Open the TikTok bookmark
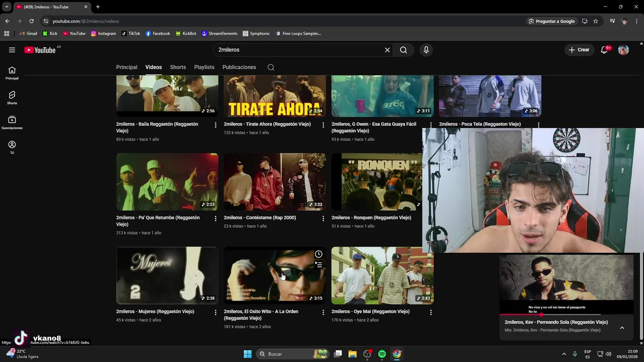 click(x=131, y=34)
